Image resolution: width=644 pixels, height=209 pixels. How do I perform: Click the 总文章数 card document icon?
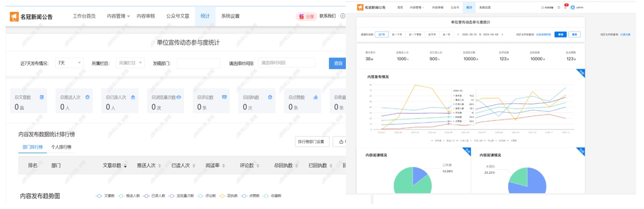[x=42, y=97]
